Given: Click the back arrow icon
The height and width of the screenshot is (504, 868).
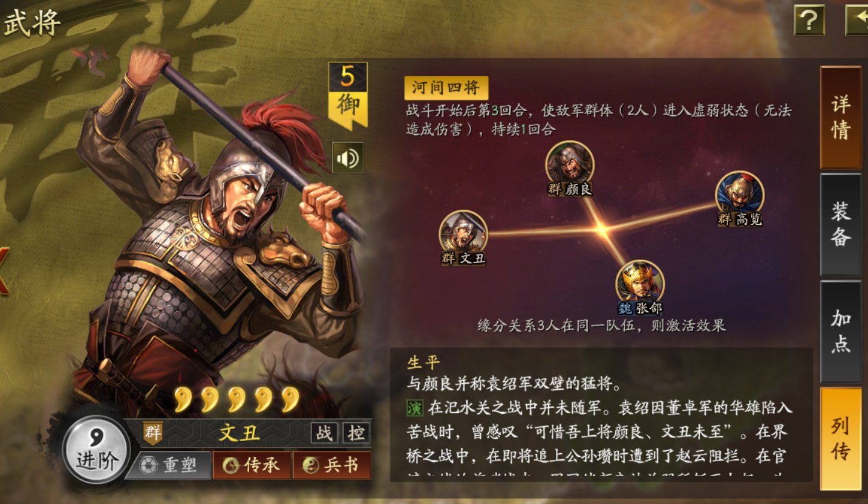Looking at the screenshot, I should 857,21.
